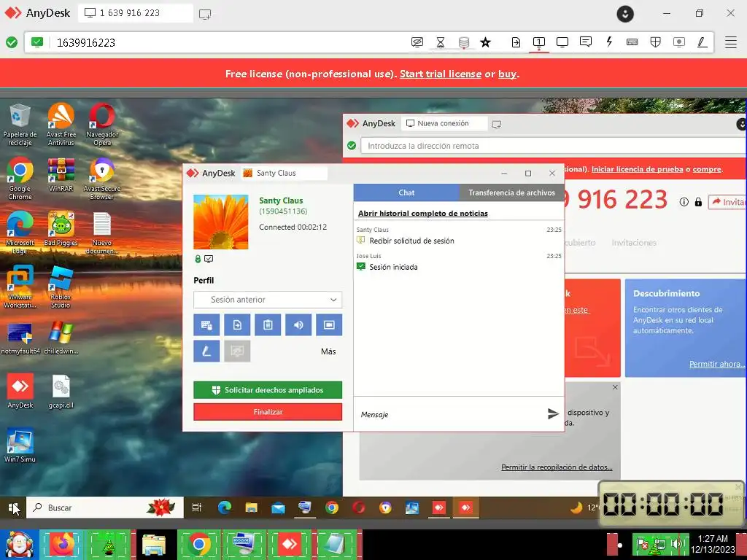Click local taskbar clock 1:27 AM
The height and width of the screenshot is (560, 747).
click(x=713, y=544)
